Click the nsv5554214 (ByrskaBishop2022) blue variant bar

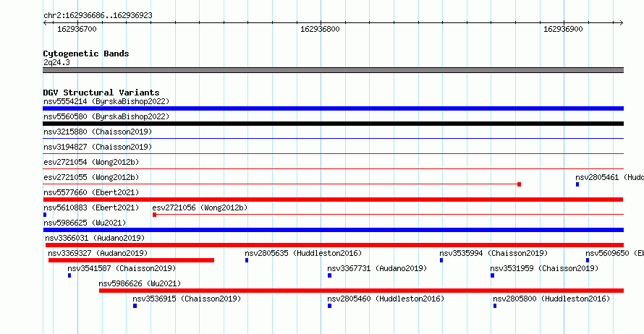[333, 108]
